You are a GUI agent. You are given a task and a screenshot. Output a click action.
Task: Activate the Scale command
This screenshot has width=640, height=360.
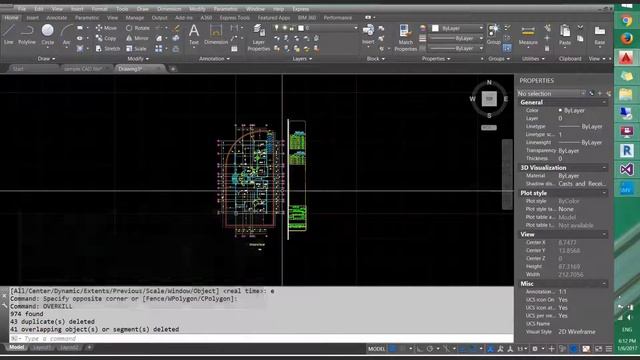click(136, 49)
